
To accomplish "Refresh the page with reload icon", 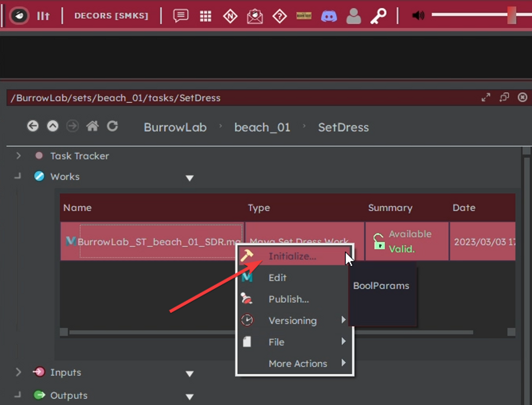I will (x=112, y=126).
